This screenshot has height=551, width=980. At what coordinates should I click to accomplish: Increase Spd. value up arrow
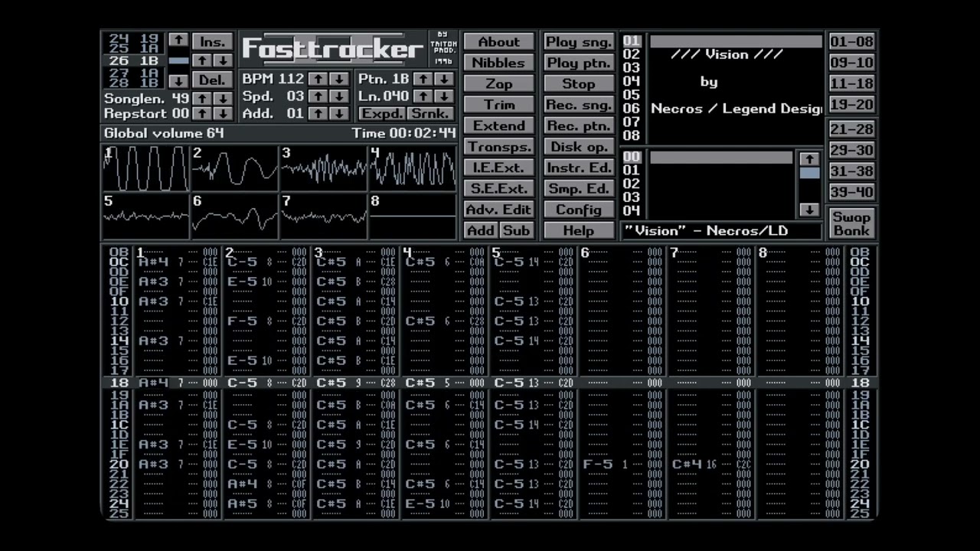point(318,96)
